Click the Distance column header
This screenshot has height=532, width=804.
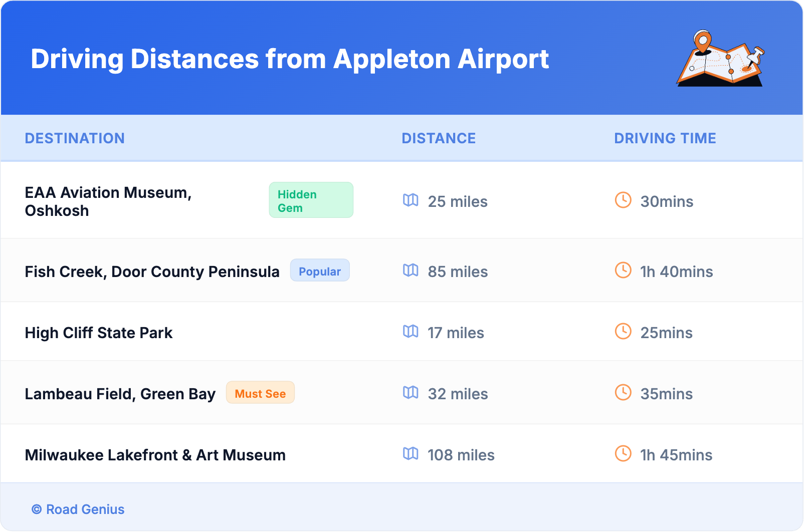point(439,138)
